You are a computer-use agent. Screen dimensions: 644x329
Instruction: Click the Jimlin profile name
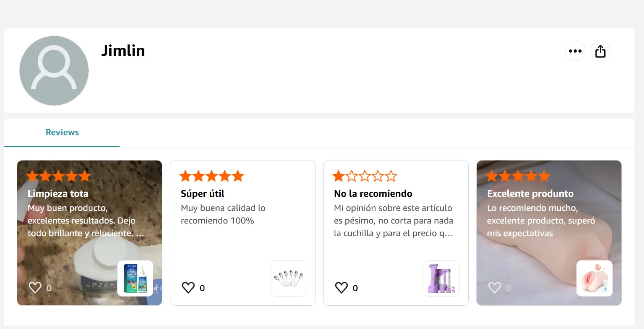coord(123,50)
